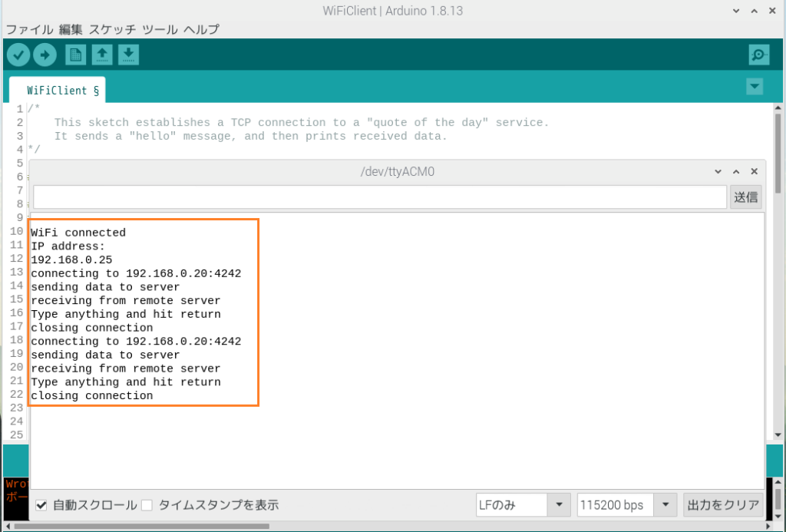The image size is (786, 532).
Task: Create a new sketch with the New icon
Action: click(x=74, y=55)
